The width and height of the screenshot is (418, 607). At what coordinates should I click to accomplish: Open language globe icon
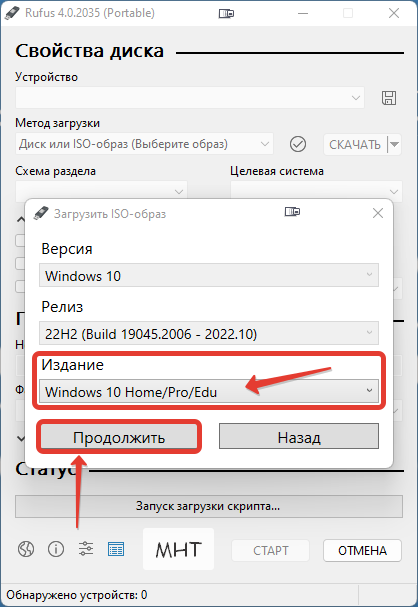26,549
